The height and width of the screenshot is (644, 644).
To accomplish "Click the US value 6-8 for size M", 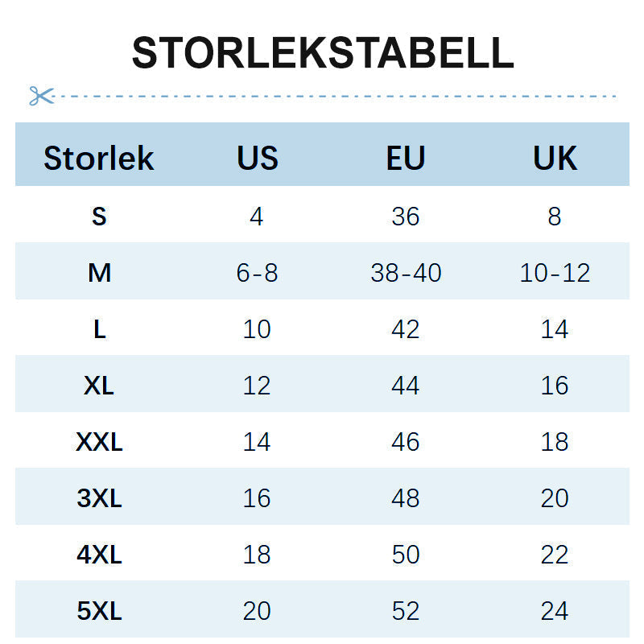I will point(257,273).
